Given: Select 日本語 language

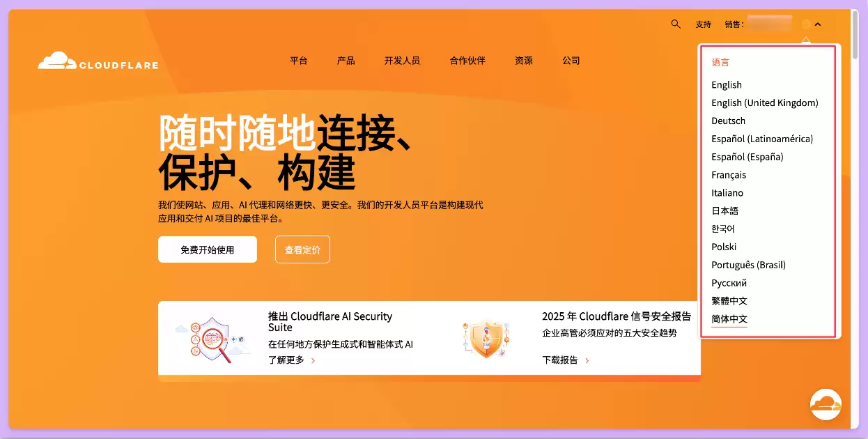Looking at the screenshot, I should click(724, 211).
